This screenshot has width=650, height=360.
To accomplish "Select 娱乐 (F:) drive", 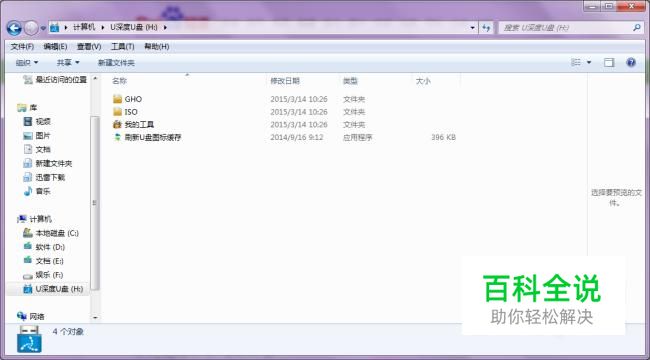I will click(x=43, y=275).
